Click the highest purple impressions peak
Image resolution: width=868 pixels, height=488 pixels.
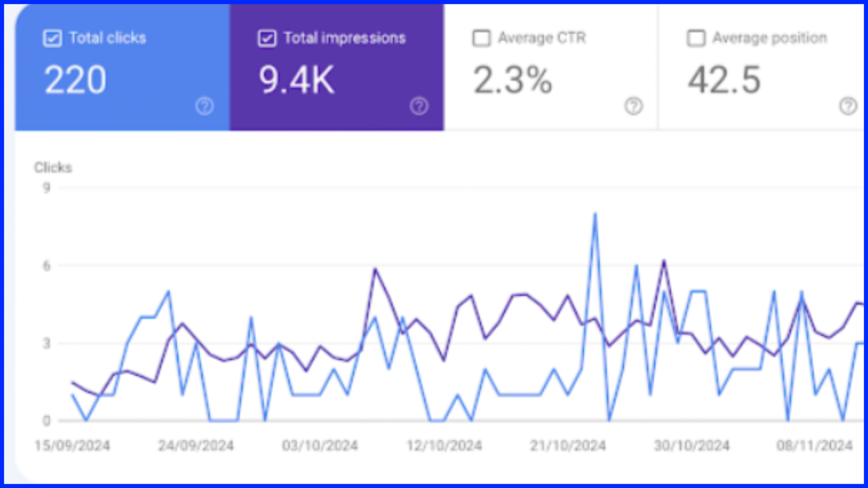point(664,261)
